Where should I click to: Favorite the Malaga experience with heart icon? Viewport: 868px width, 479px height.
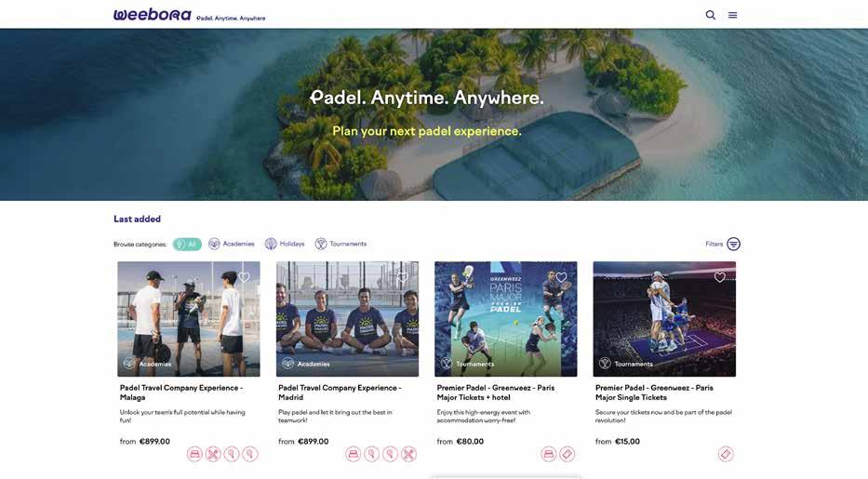click(244, 277)
